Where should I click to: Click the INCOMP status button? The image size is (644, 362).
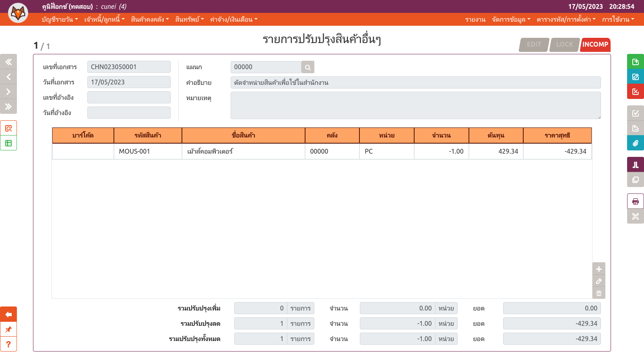[595, 45]
